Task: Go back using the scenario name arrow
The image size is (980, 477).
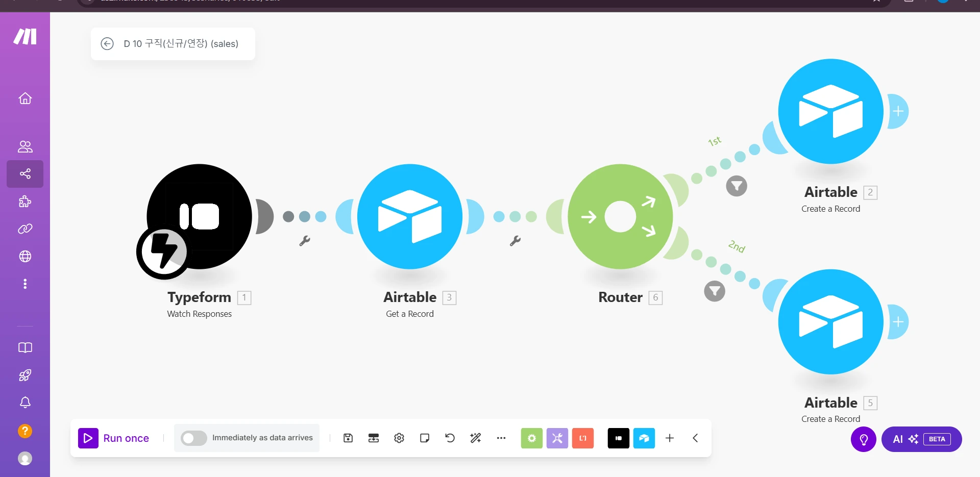Action: click(x=107, y=44)
